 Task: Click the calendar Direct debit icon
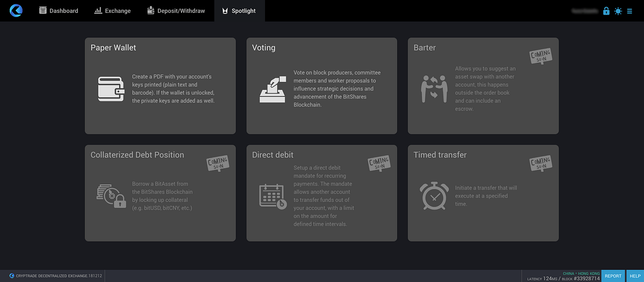(273, 196)
